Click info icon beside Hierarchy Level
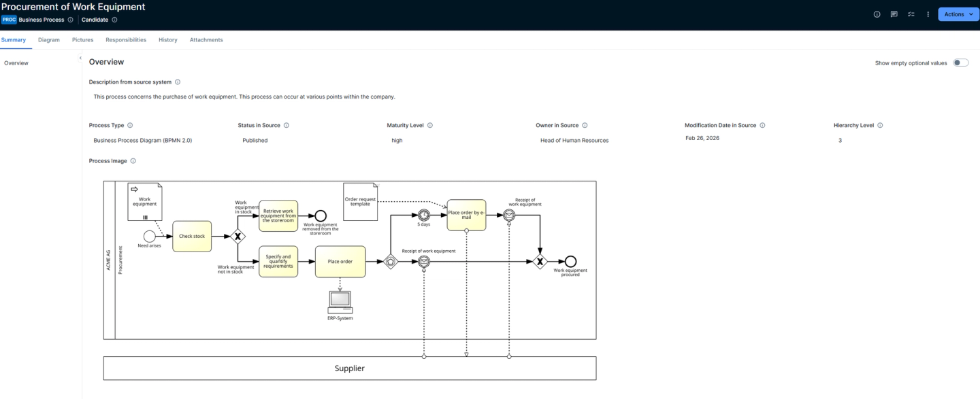 click(x=880, y=125)
